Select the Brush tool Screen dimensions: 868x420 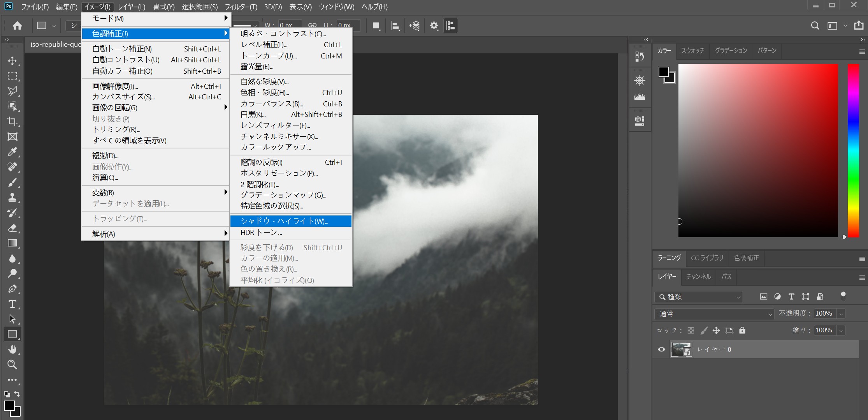pyautogui.click(x=12, y=182)
